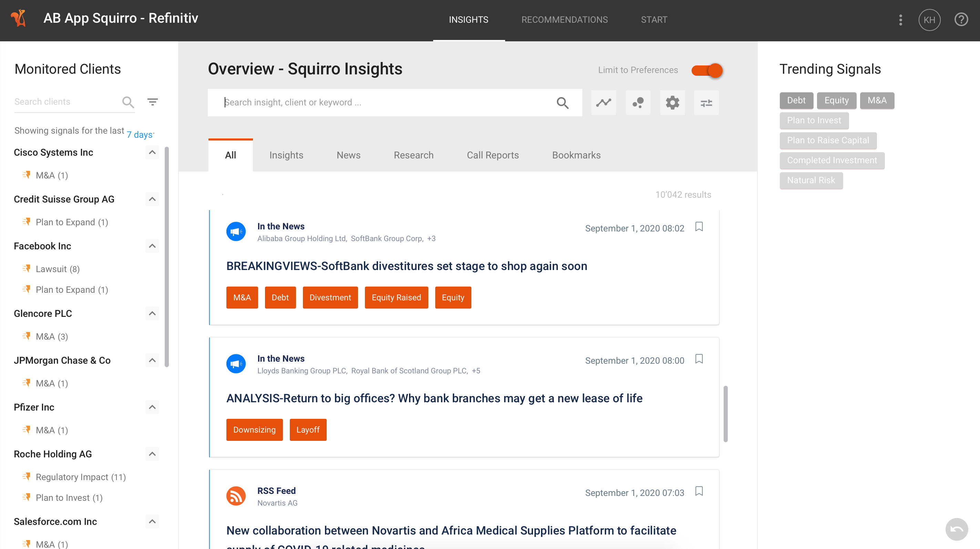Select the Equity trending signal
Viewport: 980px width, 549px height.
[x=837, y=100]
